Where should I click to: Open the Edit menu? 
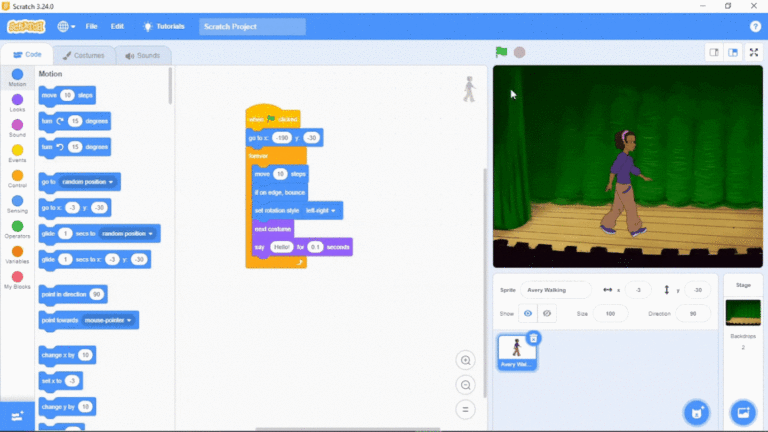[x=117, y=26]
